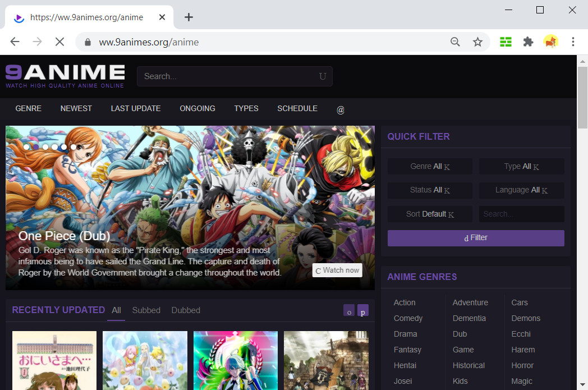Screen dimensions: 588x390
Task: Expand the Genre All dropdown
Action: point(430,166)
